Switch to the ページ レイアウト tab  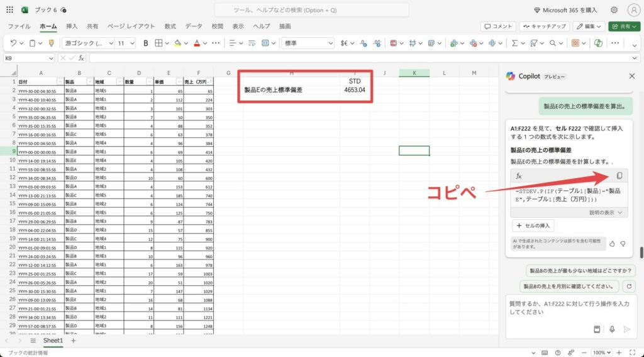pos(131,26)
